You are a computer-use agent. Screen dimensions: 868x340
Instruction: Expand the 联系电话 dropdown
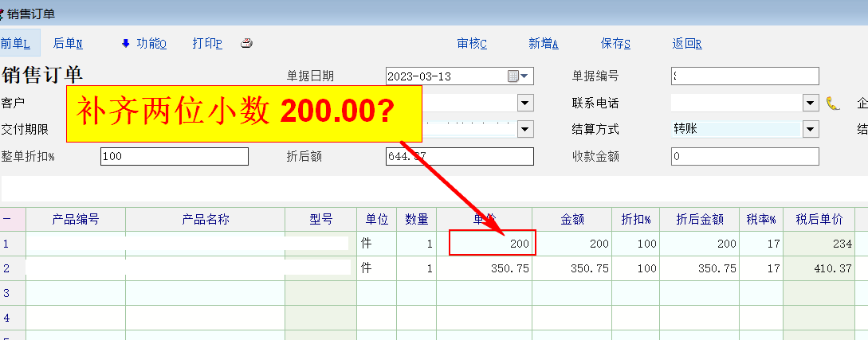[x=811, y=103]
